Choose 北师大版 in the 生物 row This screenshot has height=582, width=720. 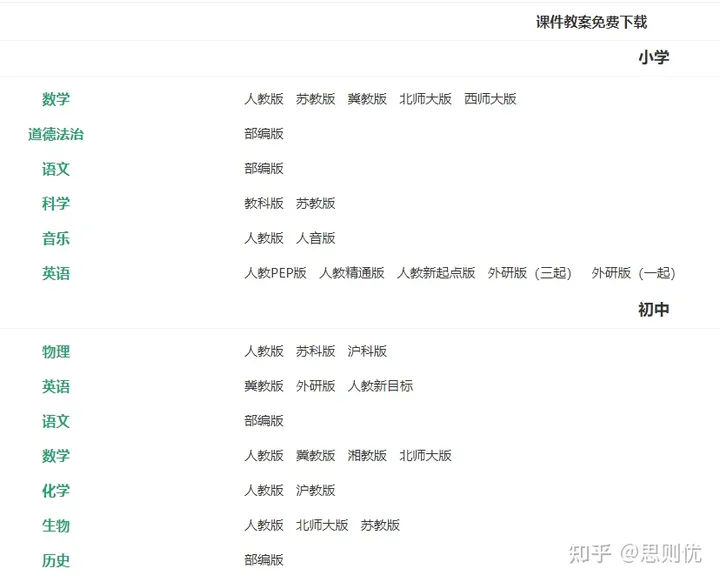(x=322, y=525)
